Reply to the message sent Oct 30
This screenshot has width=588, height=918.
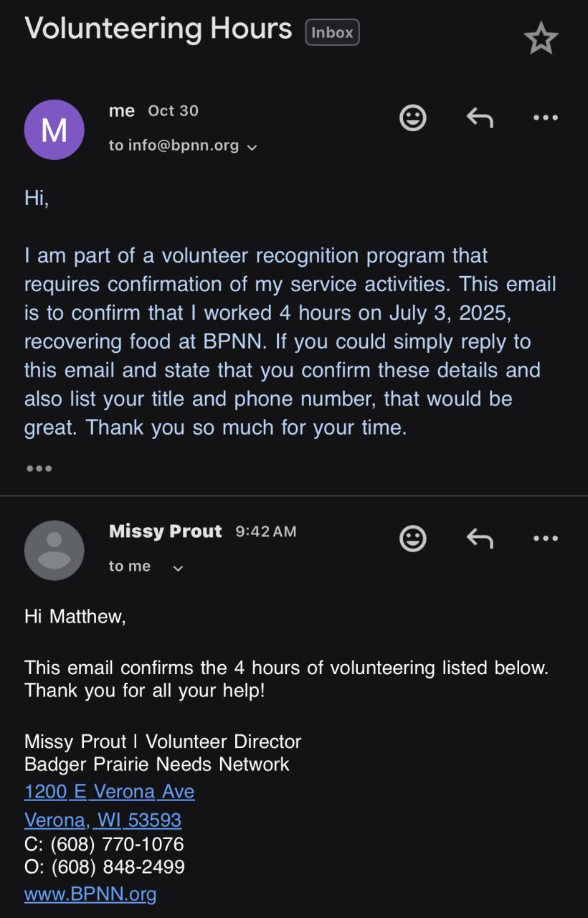479,118
